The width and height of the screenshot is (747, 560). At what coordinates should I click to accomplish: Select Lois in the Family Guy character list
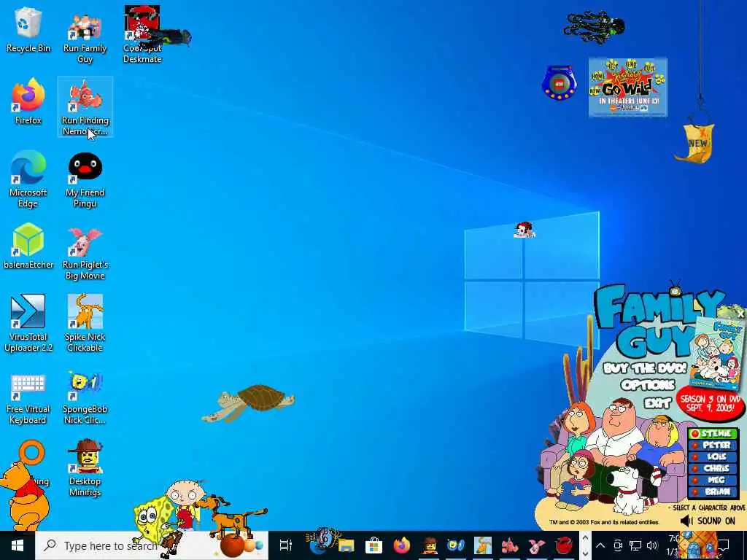(x=713, y=456)
